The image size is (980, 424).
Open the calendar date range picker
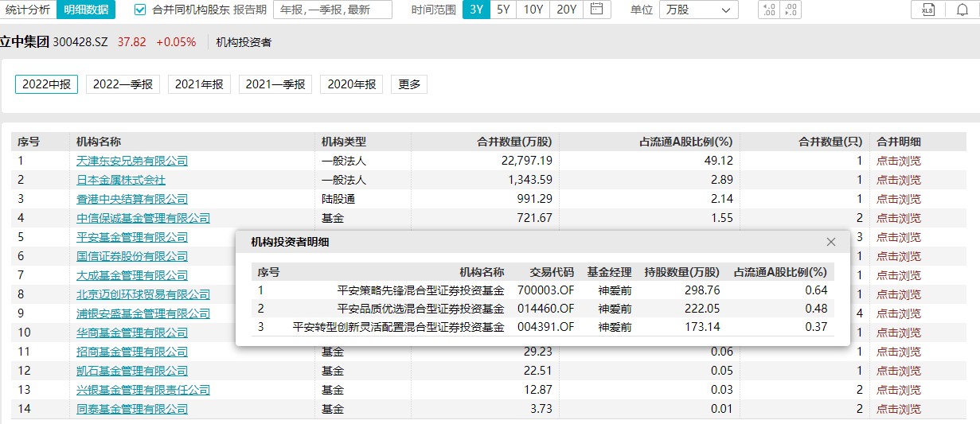pyautogui.click(x=597, y=10)
